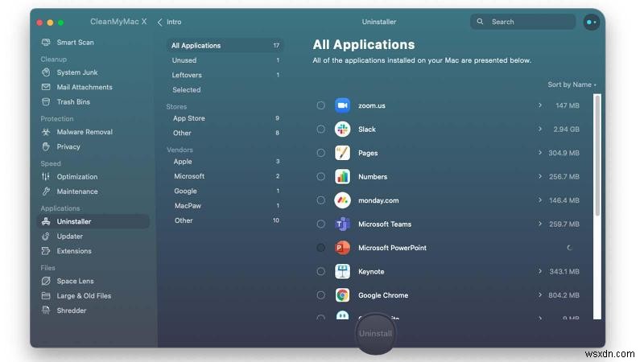Click the Large & Old Files icon

[46, 295]
